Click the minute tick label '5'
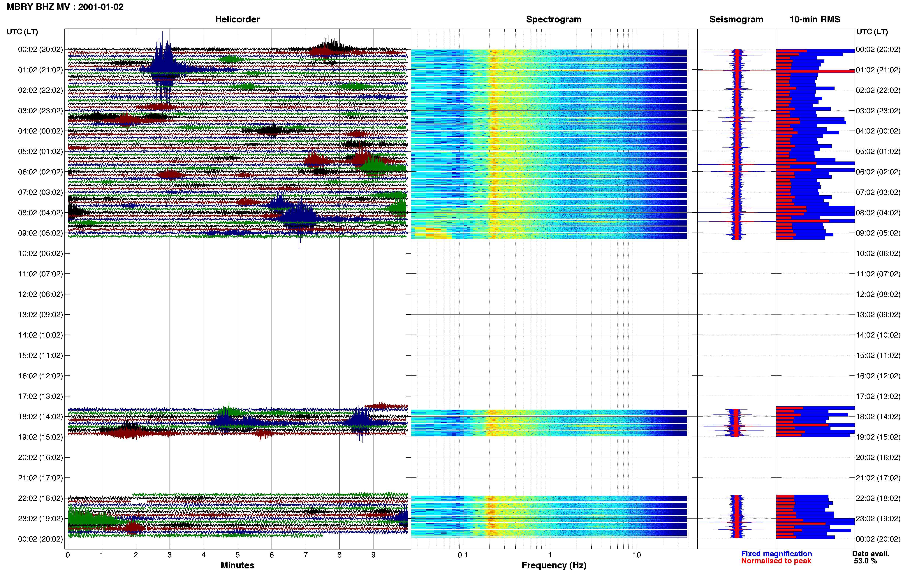This screenshot has height=578, width=924. [x=237, y=555]
